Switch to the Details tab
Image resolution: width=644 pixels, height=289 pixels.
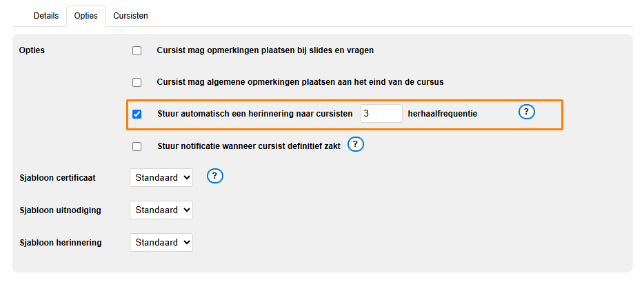pyautogui.click(x=46, y=15)
